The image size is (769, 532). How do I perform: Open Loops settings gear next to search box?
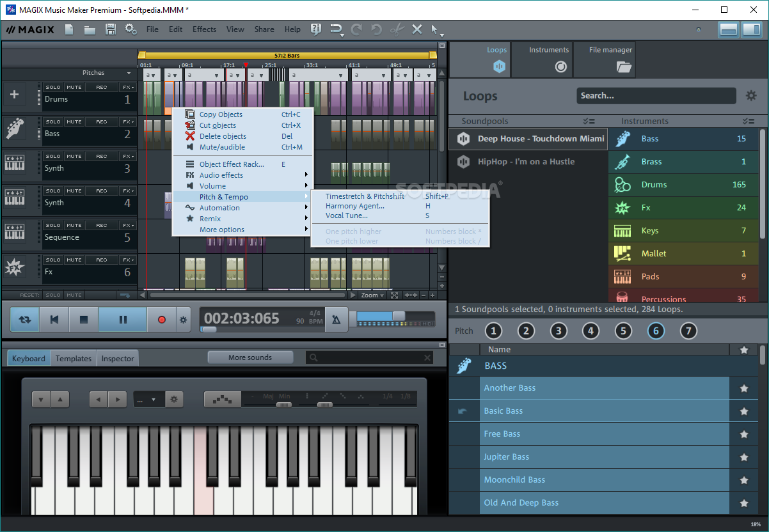click(x=751, y=96)
